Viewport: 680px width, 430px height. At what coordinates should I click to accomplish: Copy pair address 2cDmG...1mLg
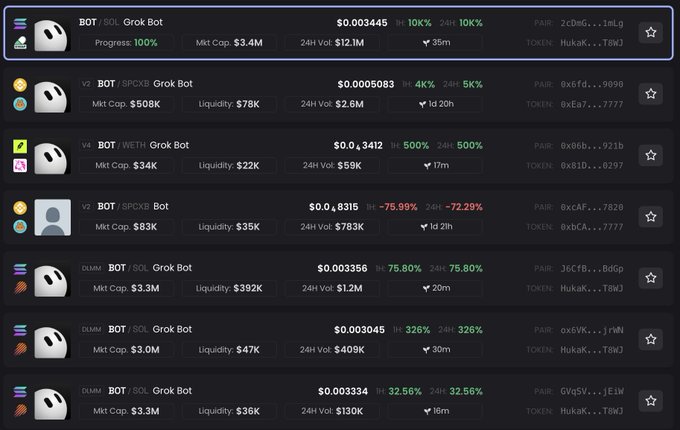[x=592, y=23]
